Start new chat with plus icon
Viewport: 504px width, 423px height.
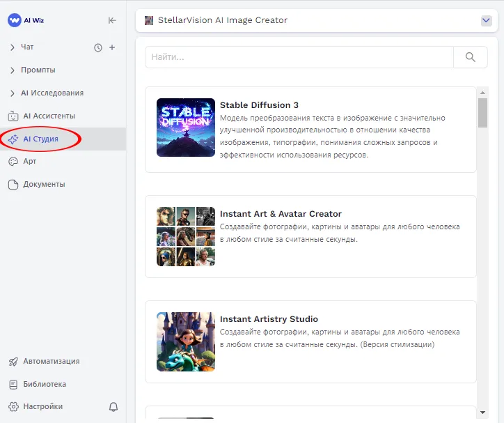point(112,47)
